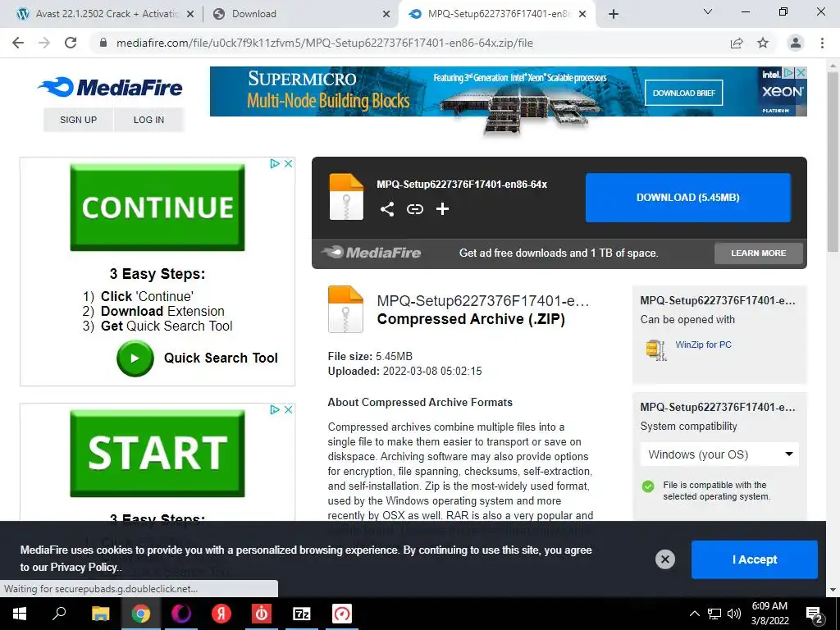840x630 pixels.
Task: Click the taskbar search magnifier
Action: (59, 614)
